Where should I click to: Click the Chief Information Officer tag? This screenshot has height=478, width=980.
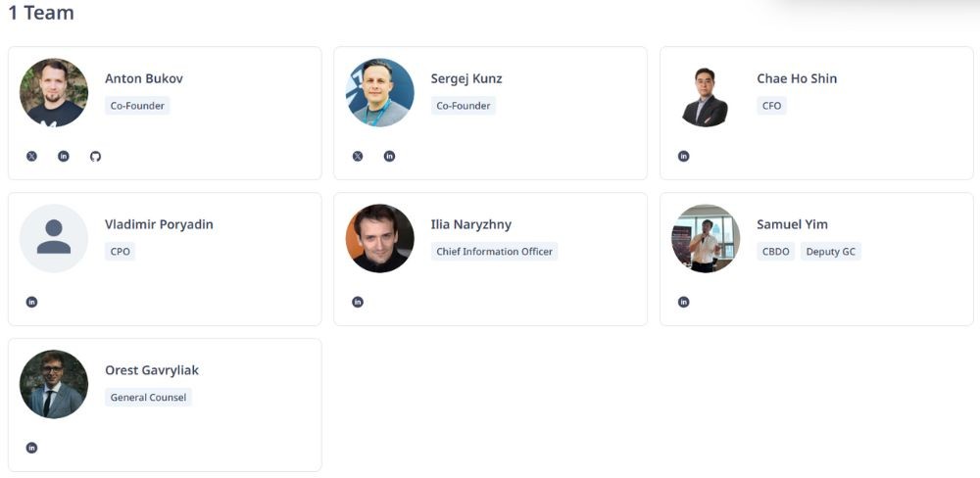[494, 252]
